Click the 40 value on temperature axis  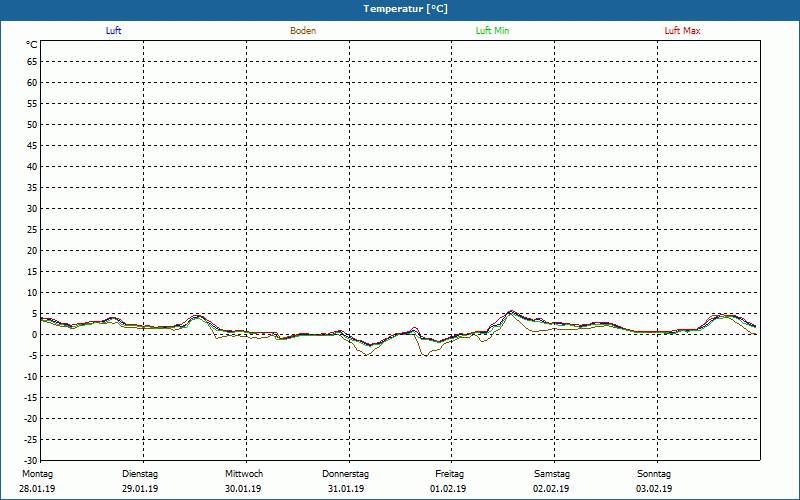tap(32, 167)
